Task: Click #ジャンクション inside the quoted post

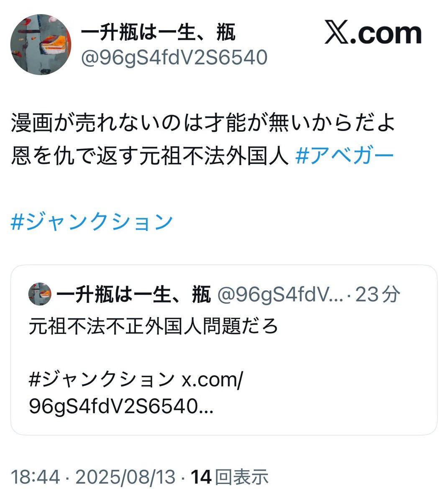Action: pos(102,379)
